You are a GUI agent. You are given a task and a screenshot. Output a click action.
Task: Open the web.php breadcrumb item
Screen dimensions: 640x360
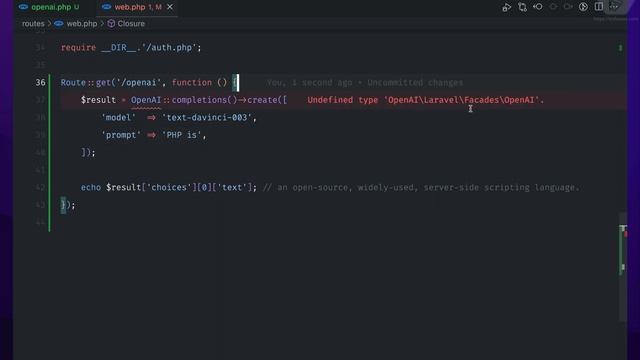[x=82, y=24]
